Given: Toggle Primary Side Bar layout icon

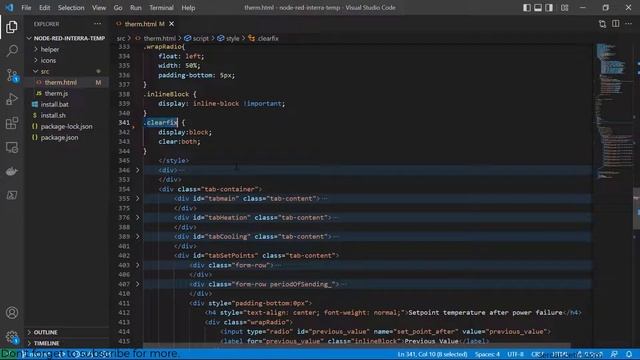Looking at the screenshot, I should (527, 7).
